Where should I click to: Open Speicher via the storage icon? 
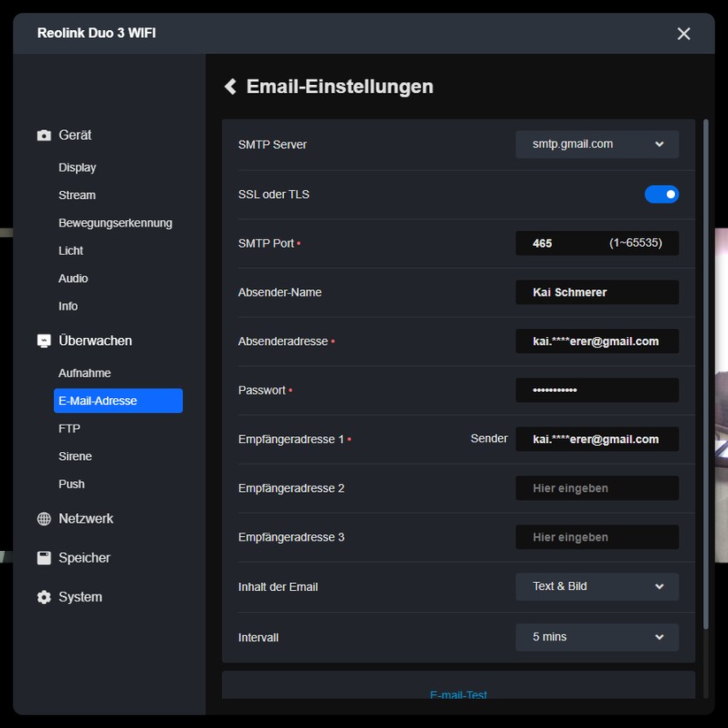coord(43,557)
